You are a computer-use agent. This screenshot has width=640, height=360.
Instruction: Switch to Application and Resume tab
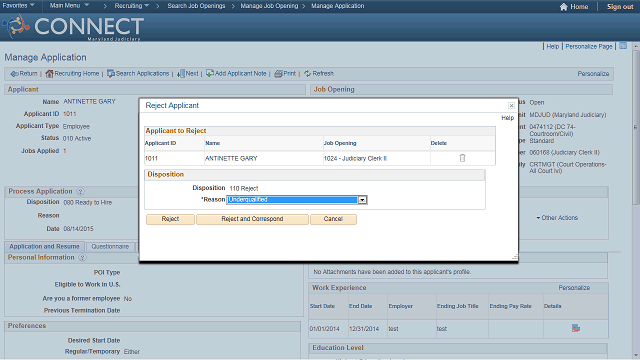point(44,247)
